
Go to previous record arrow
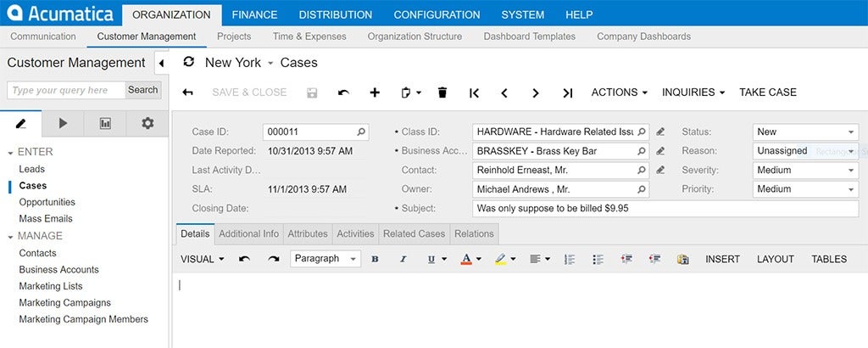pos(504,93)
